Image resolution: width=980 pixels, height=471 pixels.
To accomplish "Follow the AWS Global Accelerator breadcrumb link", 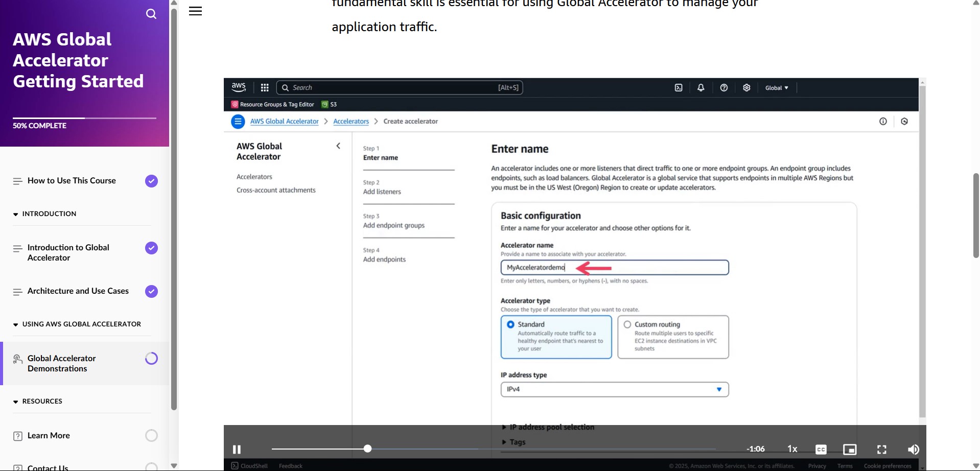I will pos(285,122).
